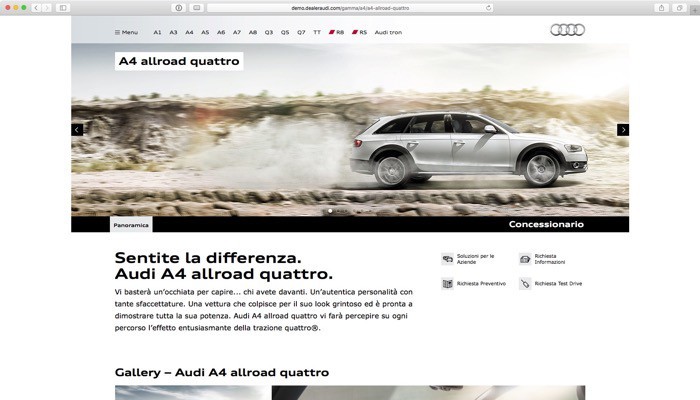Open the A3 model page
Viewport: 700px width, 400px height.
(173, 32)
